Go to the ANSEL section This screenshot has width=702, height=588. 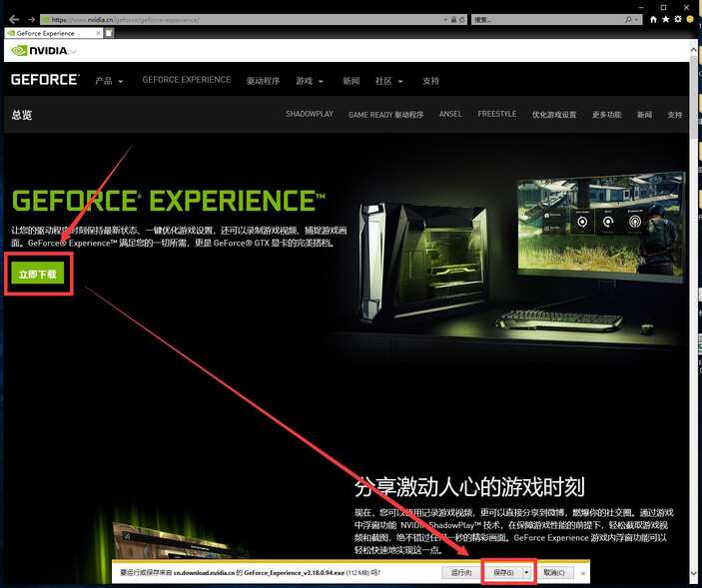(450, 114)
